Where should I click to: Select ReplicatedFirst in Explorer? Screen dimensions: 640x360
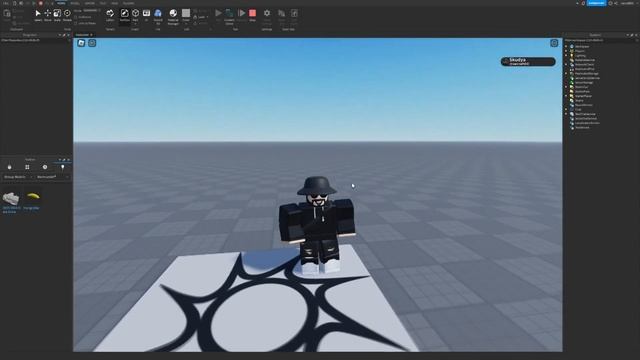point(585,69)
